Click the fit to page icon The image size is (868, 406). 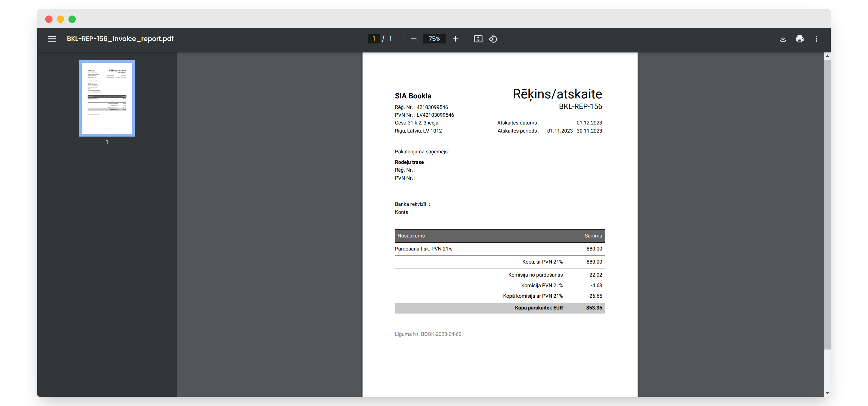(x=478, y=39)
